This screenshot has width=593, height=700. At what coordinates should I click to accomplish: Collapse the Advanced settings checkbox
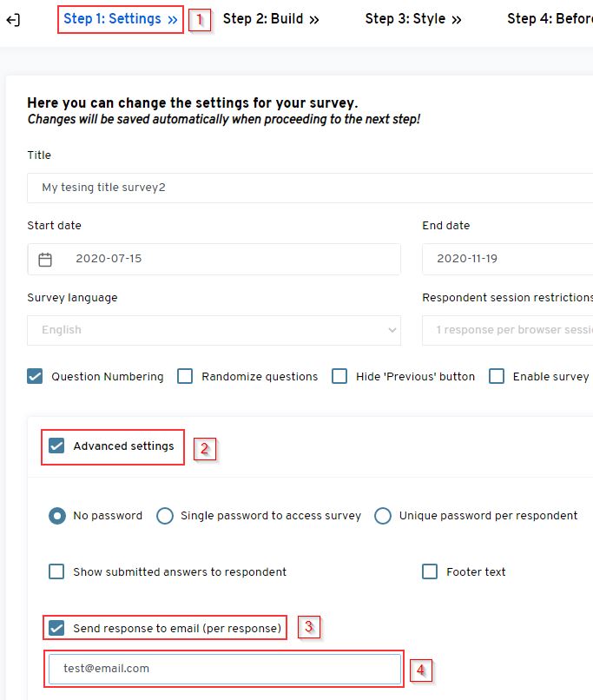56,446
